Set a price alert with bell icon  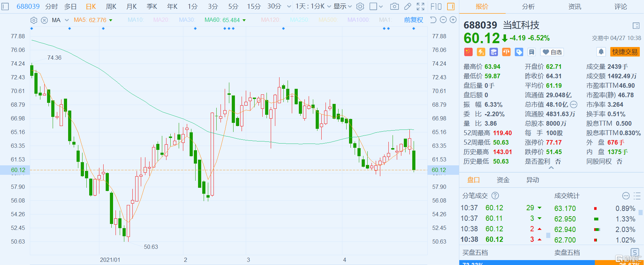601,52
